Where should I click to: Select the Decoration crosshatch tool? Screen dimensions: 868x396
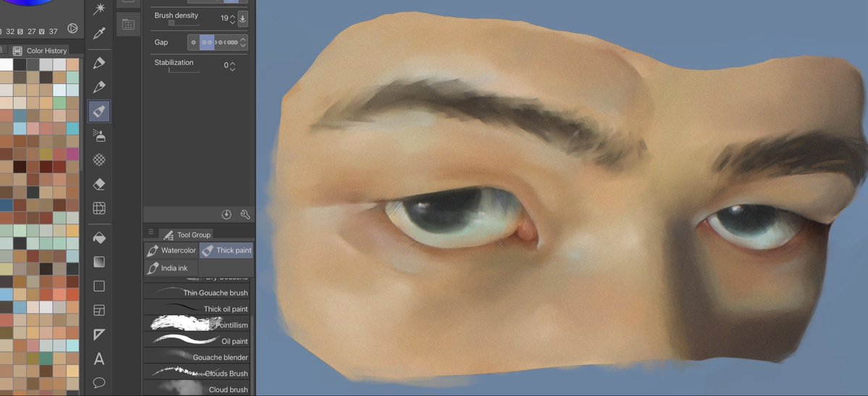click(99, 159)
